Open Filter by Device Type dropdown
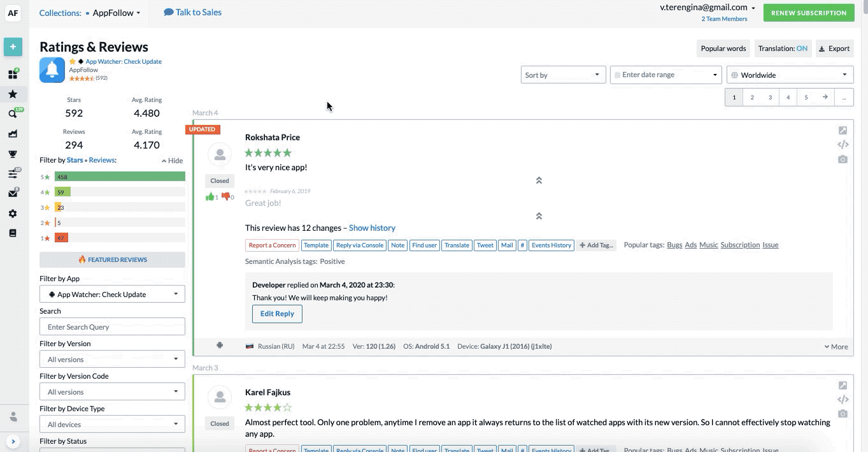 pos(112,424)
